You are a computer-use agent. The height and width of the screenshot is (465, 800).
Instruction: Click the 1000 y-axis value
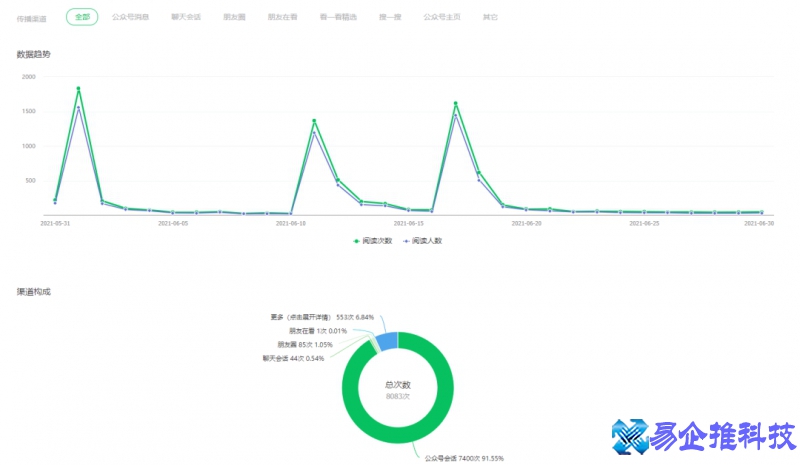(x=29, y=146)
